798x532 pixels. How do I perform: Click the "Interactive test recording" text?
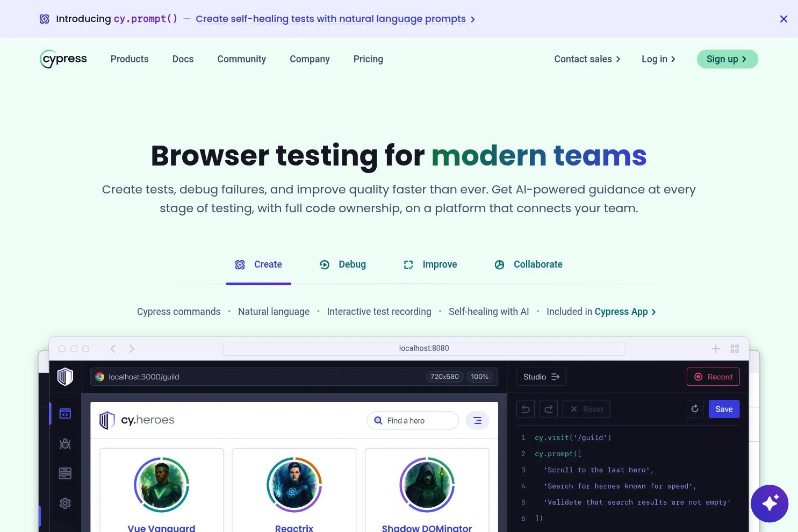pos(379,312)
